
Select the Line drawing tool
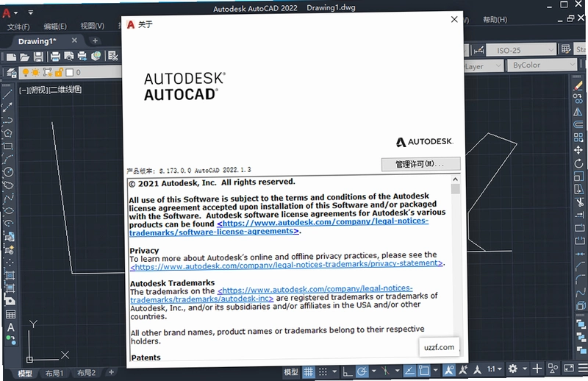point(7,94)
